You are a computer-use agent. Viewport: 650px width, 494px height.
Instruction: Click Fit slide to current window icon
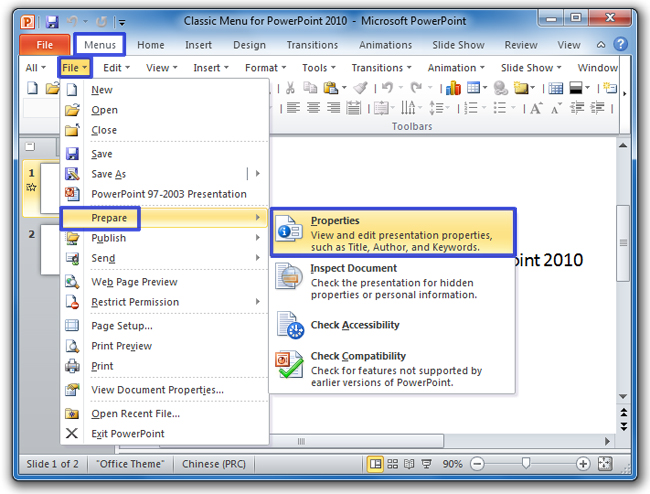tap(605, 464)
